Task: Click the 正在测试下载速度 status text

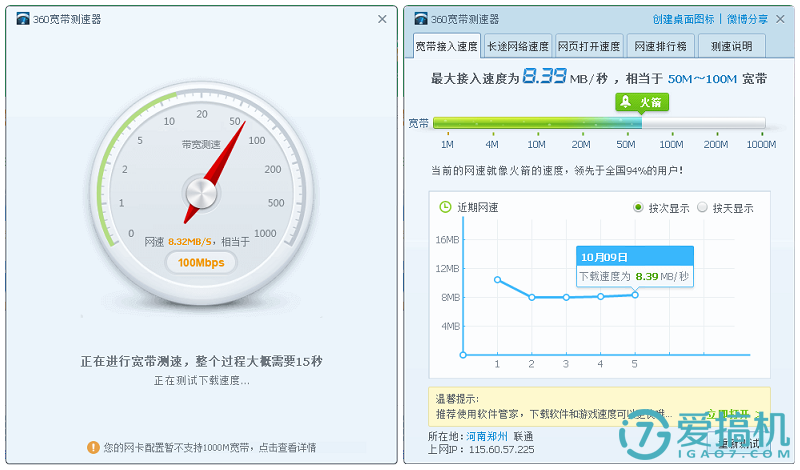Action: coord(202,381)
